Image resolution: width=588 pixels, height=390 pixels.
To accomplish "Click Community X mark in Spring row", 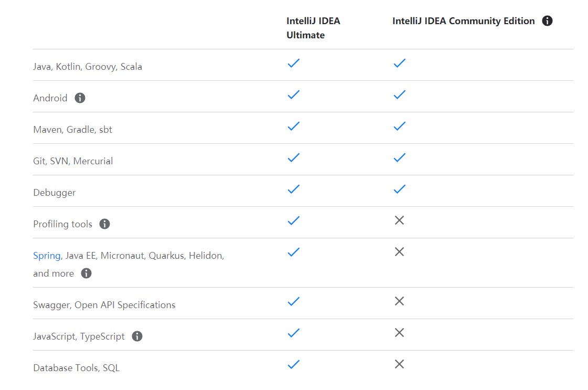I will [x=399, y=252].
